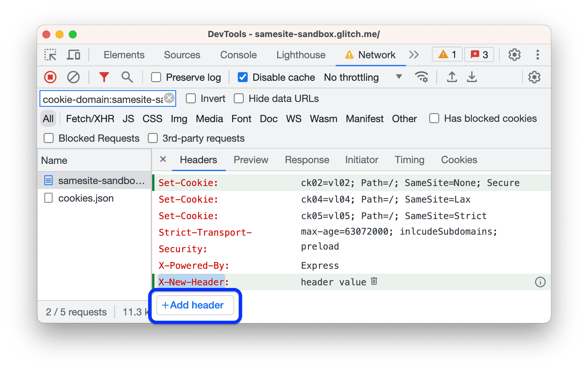
Task: Expand the hidden panel tabs chevron
Action: (414, 55)
